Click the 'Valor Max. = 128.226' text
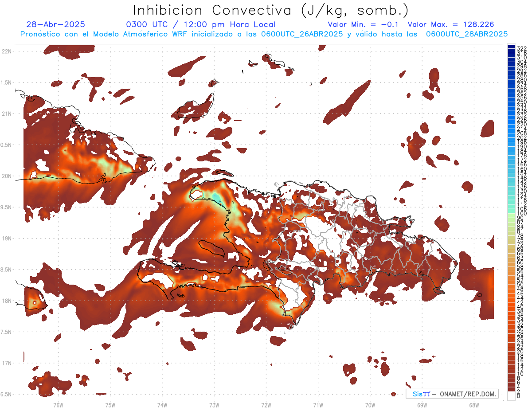The height and width of the screenshot is (411, 532). pos(450,25)
